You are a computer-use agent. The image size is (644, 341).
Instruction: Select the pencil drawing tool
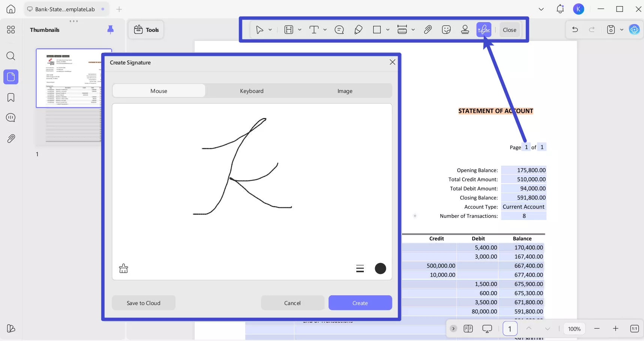tap(358, 30)
